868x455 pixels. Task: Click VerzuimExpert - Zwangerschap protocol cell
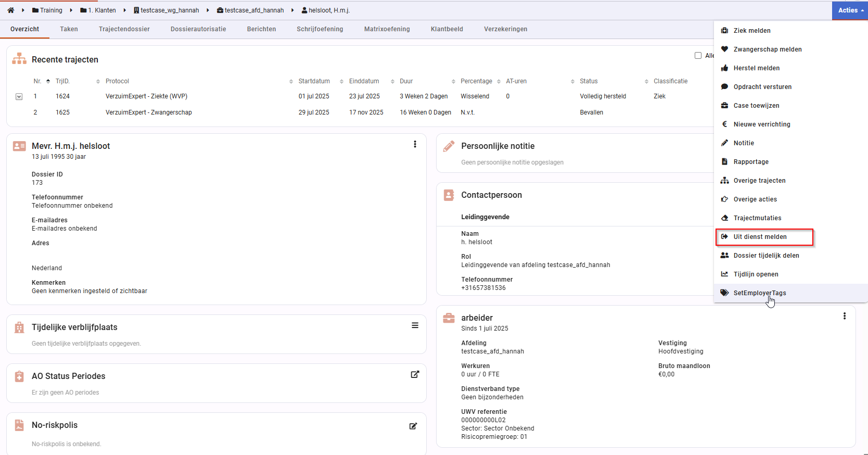coord(149,112)
